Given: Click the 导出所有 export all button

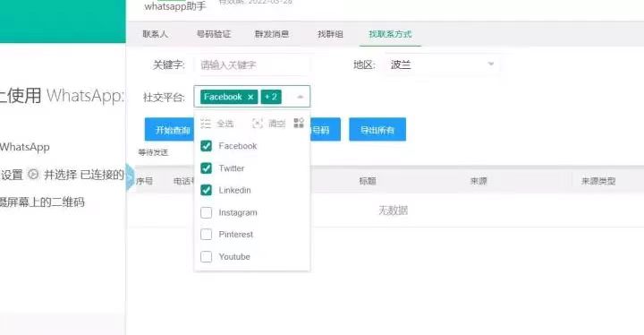Looking at the screenshot, I should 377,130.
